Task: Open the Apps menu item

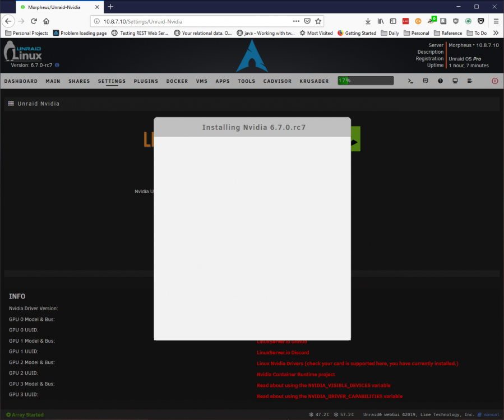Action: click(x=223, y=81)
